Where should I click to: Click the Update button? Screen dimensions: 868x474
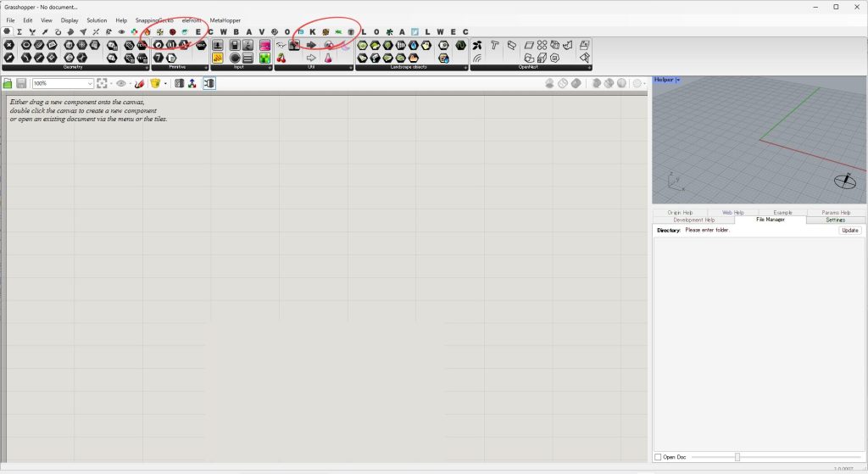849,230
